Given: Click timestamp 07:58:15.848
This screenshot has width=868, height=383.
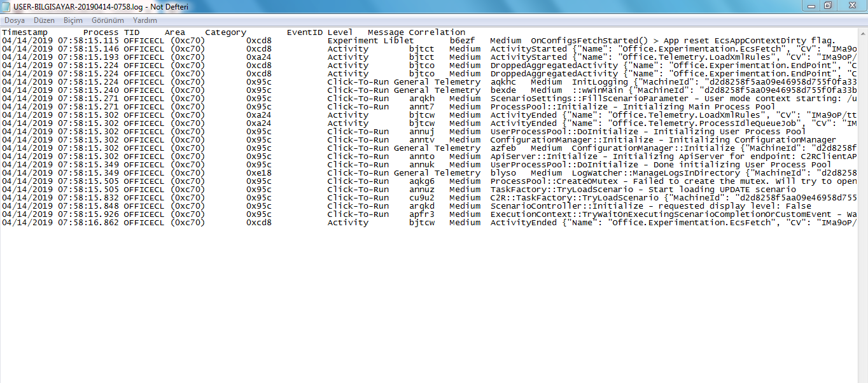Looking at the screenshot, I should (88, 206).
